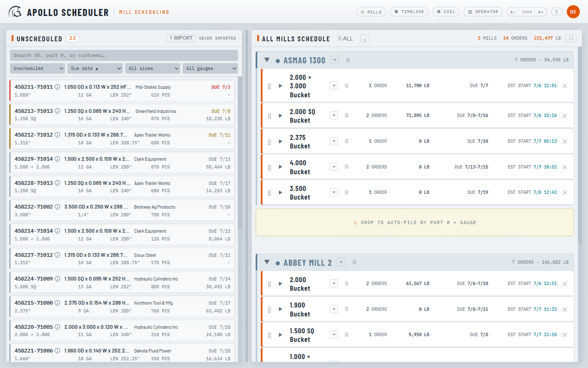Open user avatar DE menu
This screenshot has width=588, height=368.
click(573, 12)
